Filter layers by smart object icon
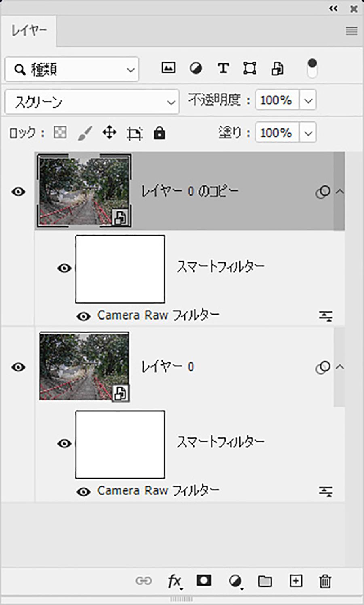This screenshot has width=364, height=605. 277,68
